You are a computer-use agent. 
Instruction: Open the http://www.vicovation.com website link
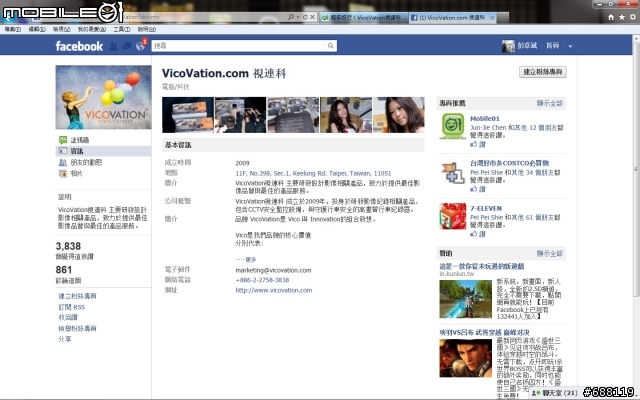click(273, 290)
